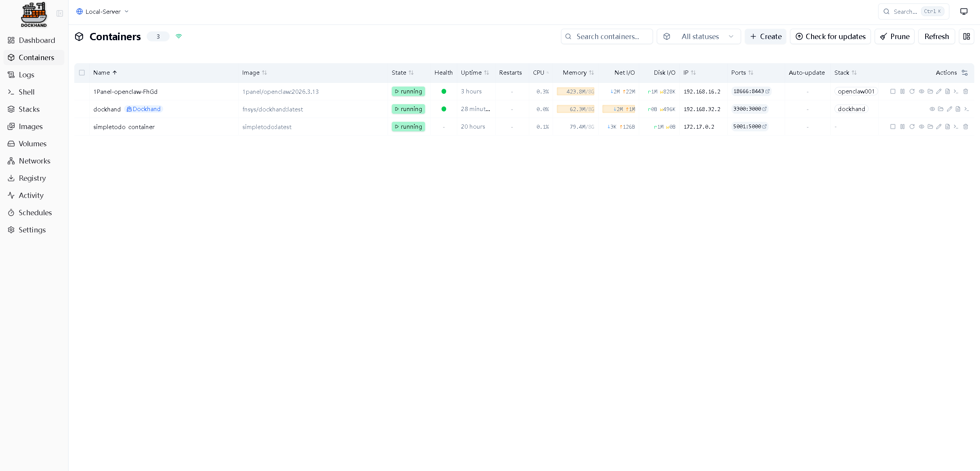Toggle the container layout view

tap(967, 36)
